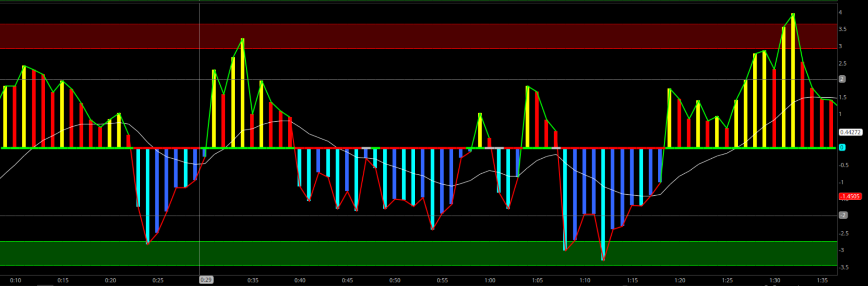Select the cyan zero-line label on axis
Image resolution: width=868 pixels, height=286 pixels.
tap(842, 147)
